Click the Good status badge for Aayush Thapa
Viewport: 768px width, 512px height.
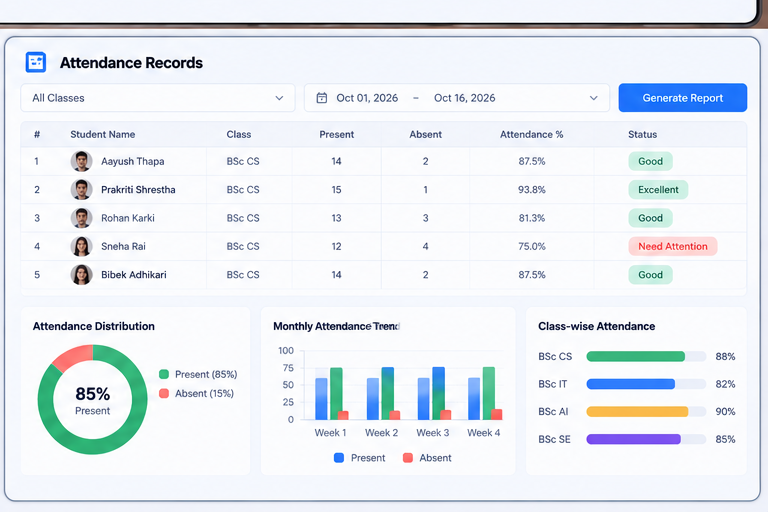650,161
